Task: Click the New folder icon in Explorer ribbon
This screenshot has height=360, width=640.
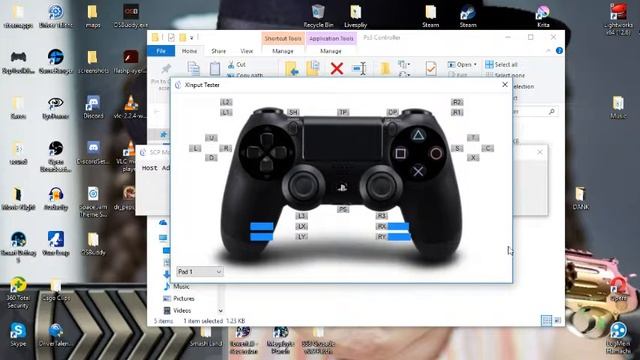Action: tap(384, 68)
